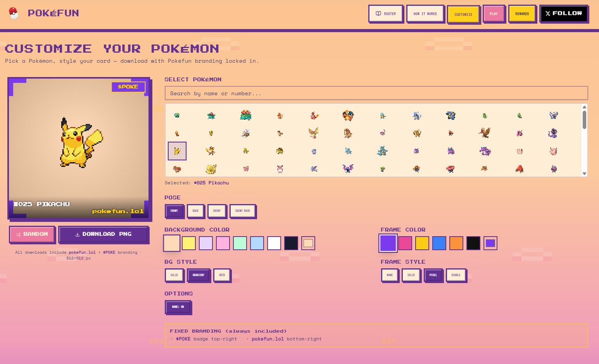
Task: Click the Pokéfun site title
Action: coord(53,13)
